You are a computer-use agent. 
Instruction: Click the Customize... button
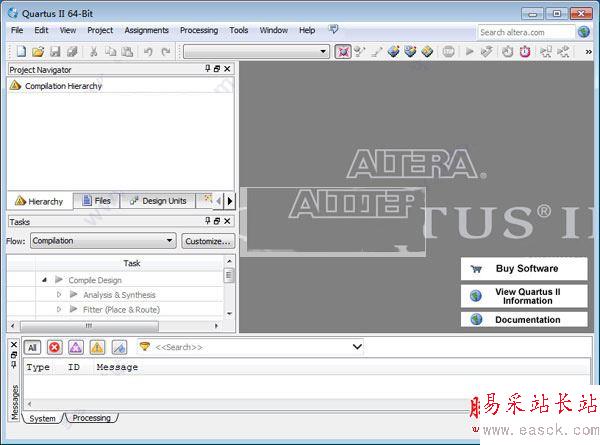point(208,241)
